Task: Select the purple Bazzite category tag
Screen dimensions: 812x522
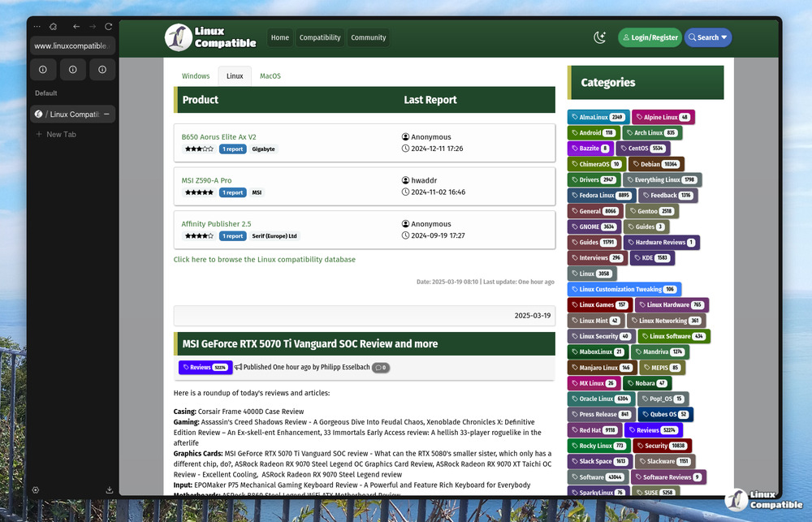Action: (x=590, y=149)
